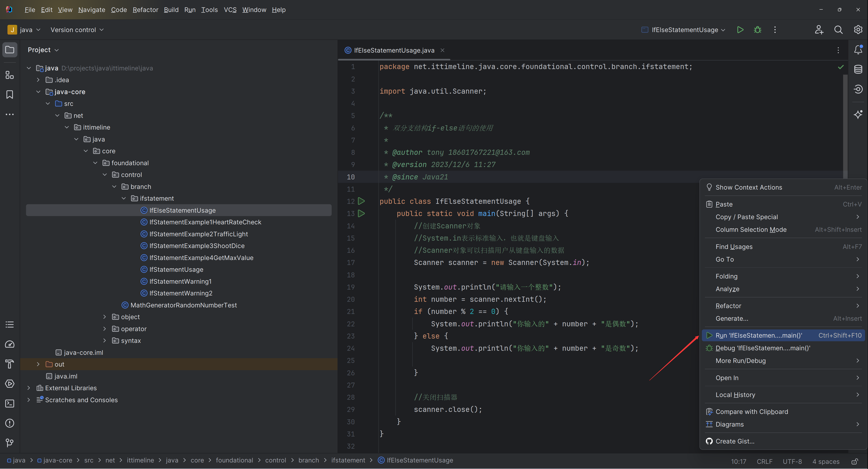Open the File menu
The image size is (868, 469).
pyautogui.click(x=30, y=10)
